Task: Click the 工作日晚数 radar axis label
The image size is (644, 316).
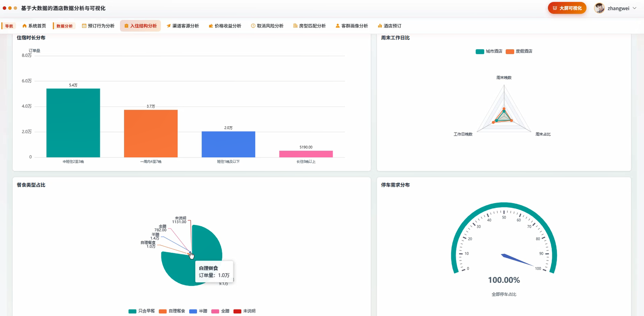Action: [x=463, y=134]
